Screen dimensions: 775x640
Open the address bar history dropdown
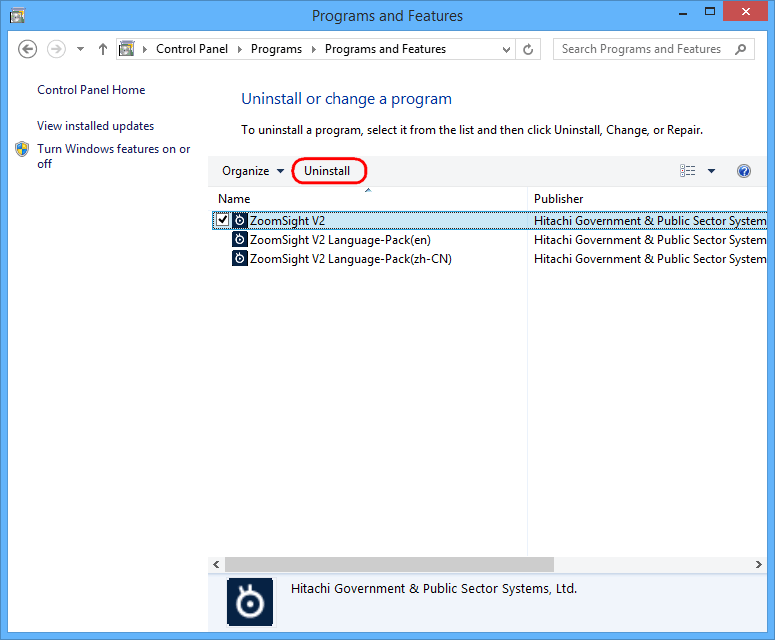click(x=506, y=49)
